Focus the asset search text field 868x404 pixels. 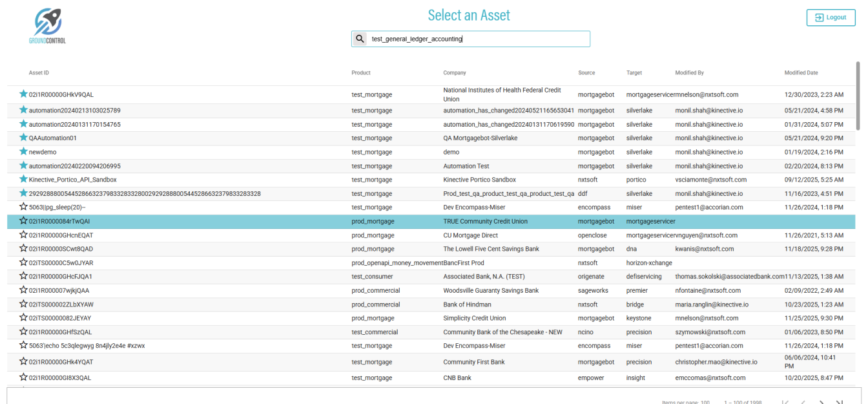(x=478, y=39)
